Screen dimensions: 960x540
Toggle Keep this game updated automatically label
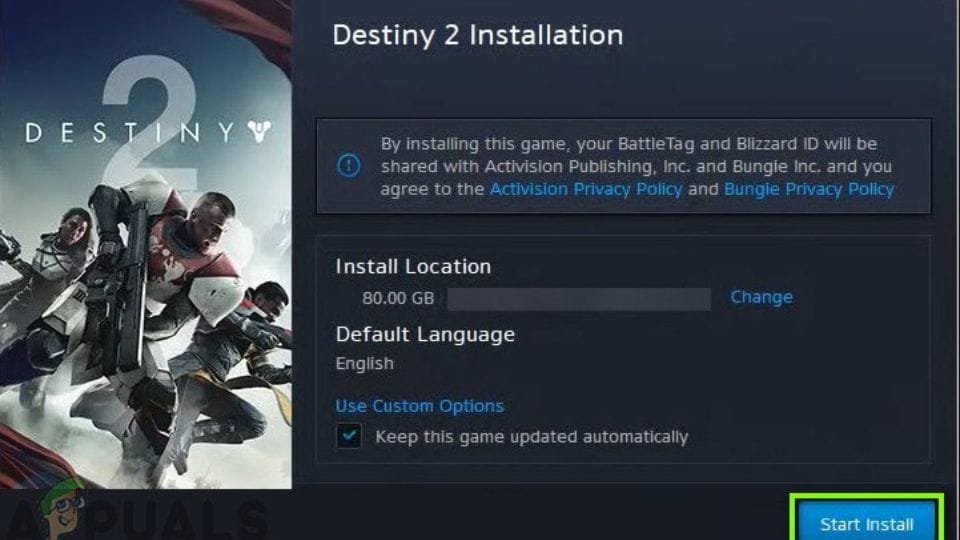coord(531,437)
